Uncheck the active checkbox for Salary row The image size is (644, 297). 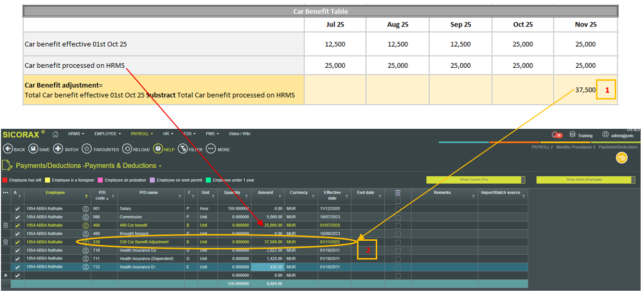coord(18,209)
